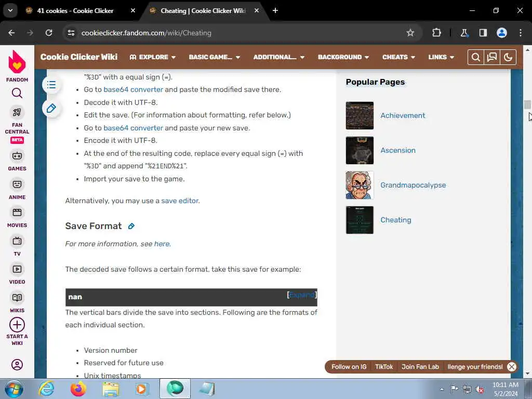This screenshot has width=532, height=399.
Task: Follow the first base64 converter link
Action: [133, 89]
